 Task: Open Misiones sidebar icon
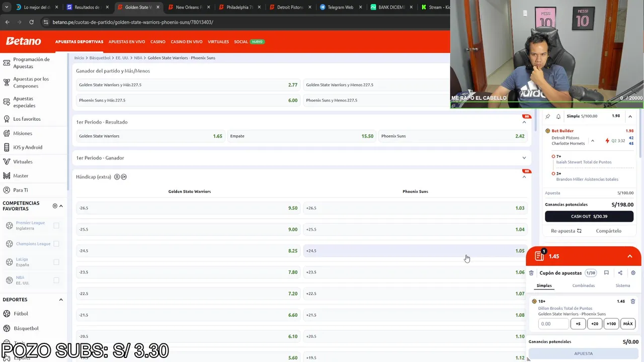click(7, 133)
